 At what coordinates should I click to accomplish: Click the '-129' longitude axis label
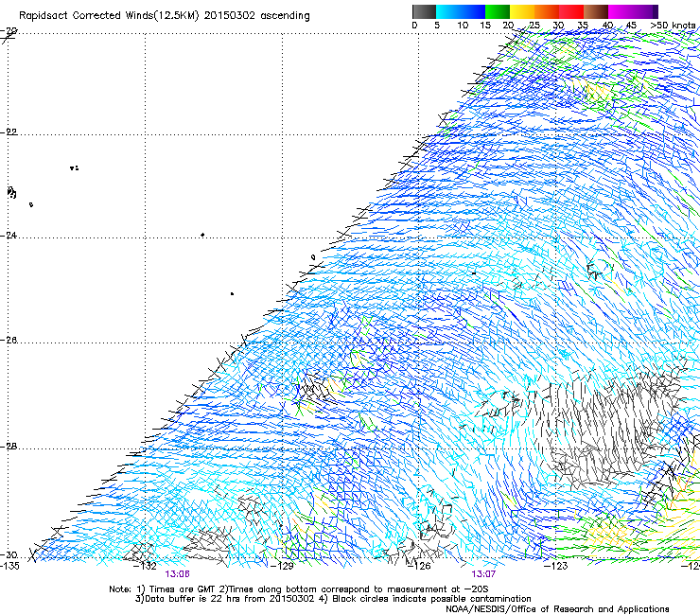click(283, 566)
